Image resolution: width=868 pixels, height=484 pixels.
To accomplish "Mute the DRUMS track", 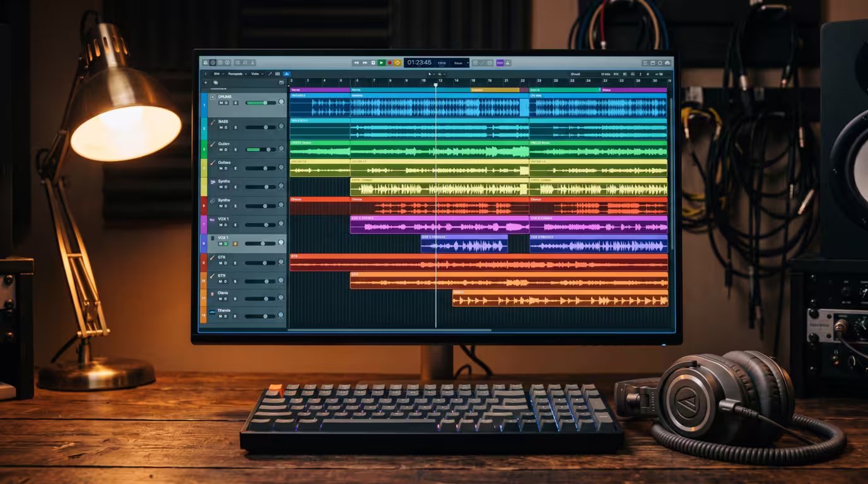I will tap(221, 103).
